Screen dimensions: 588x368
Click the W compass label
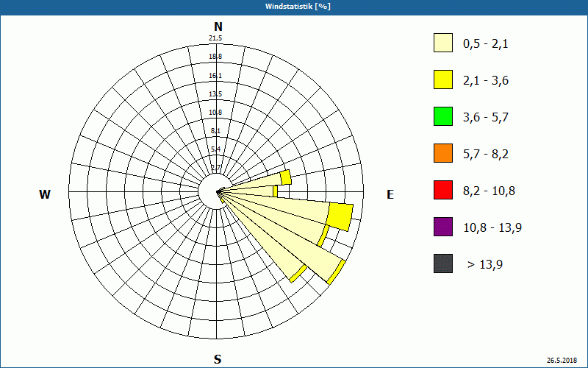pos(45,194)
